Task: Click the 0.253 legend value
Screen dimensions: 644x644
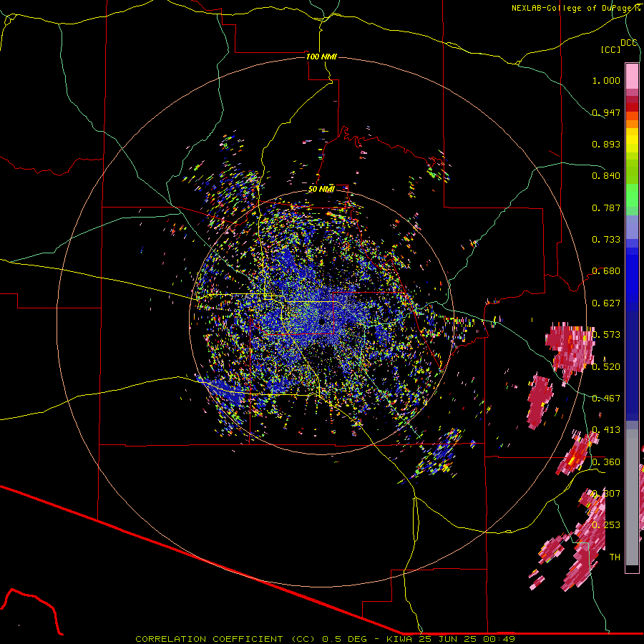Action: coord(606,525)
